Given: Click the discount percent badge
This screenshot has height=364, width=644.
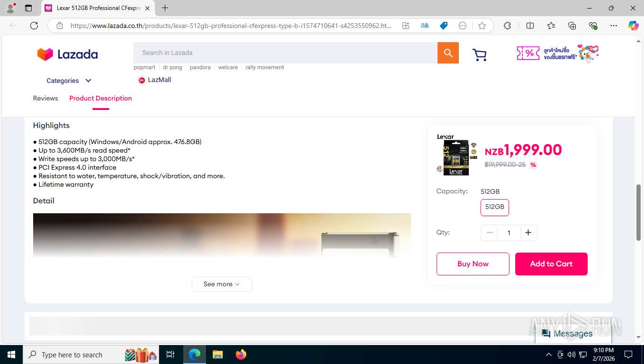Looking at the screenshot, I should pos(533,165).
